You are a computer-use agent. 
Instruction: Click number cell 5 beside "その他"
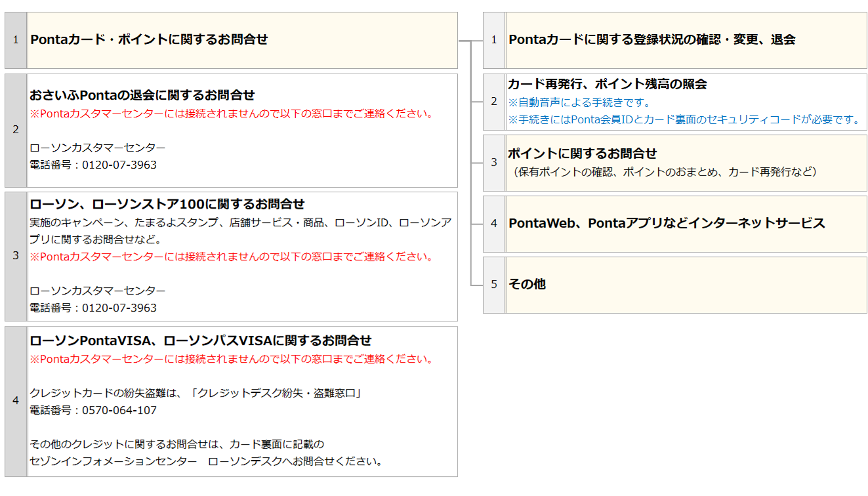pyautogui.click(x=494, y=285)
